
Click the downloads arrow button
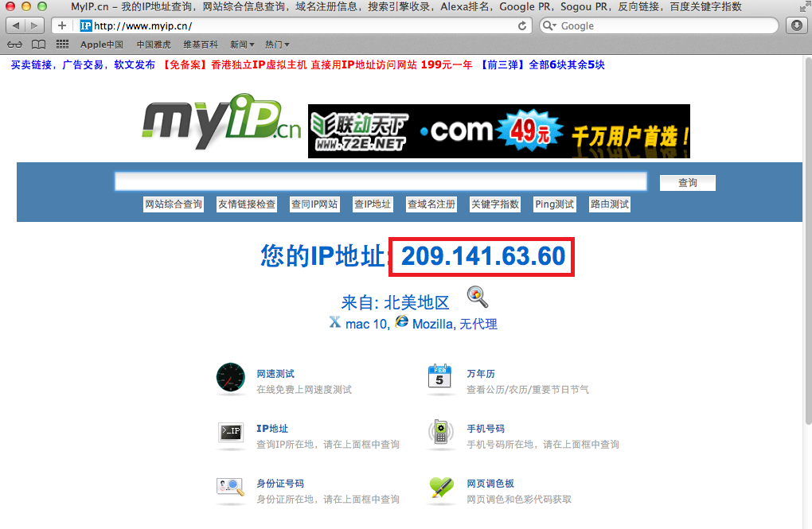tap(797, 25)
